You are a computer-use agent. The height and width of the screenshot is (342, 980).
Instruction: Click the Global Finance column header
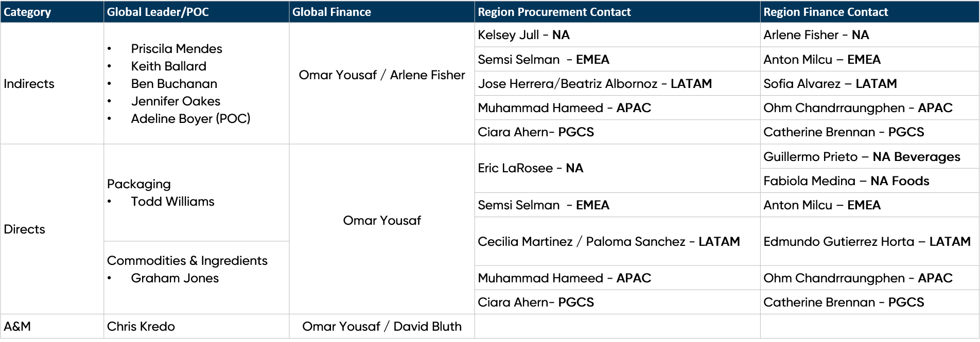381,12
